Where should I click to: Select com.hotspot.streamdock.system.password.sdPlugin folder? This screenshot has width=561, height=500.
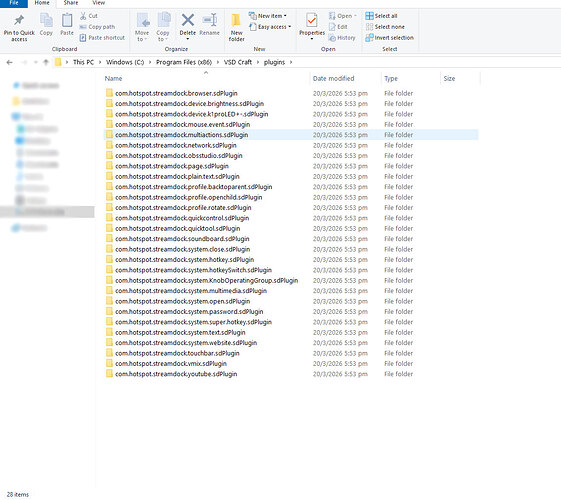189,312
